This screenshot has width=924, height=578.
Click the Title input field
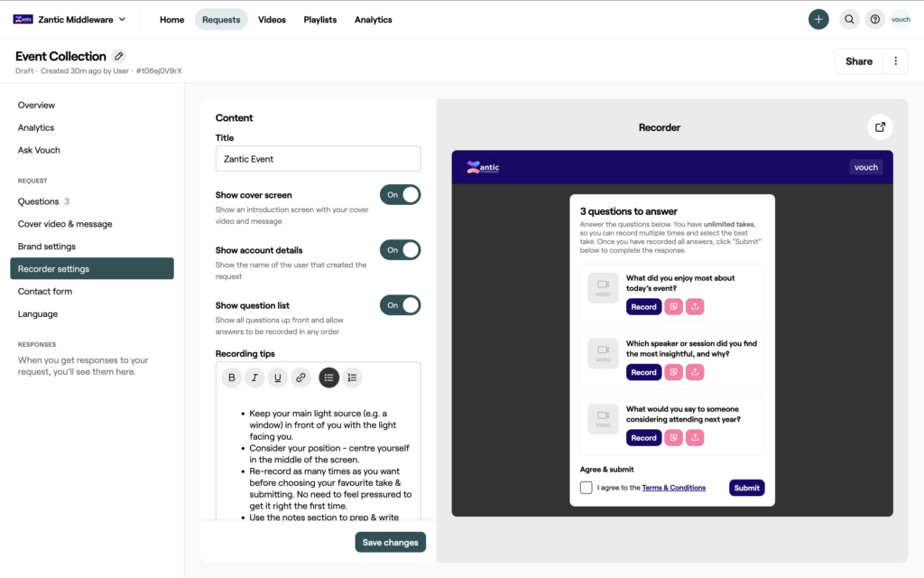coord(319,159)
